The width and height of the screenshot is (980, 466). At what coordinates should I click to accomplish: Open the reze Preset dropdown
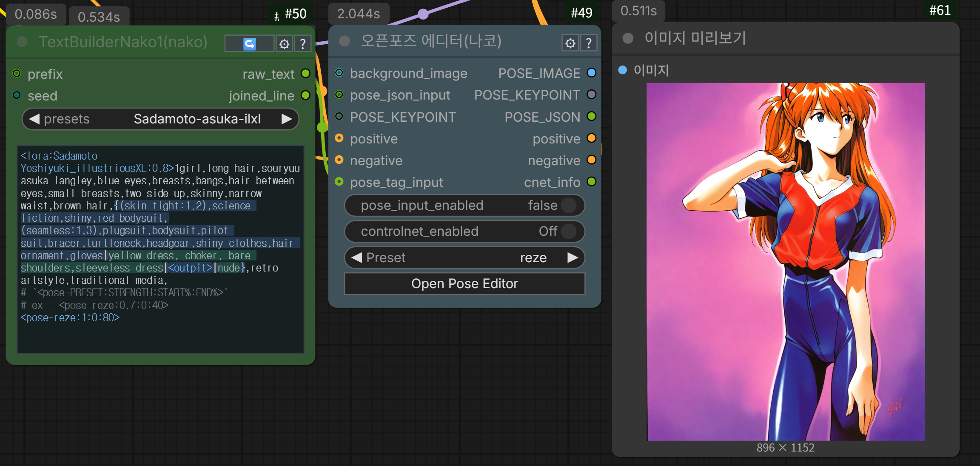(533, 257)
